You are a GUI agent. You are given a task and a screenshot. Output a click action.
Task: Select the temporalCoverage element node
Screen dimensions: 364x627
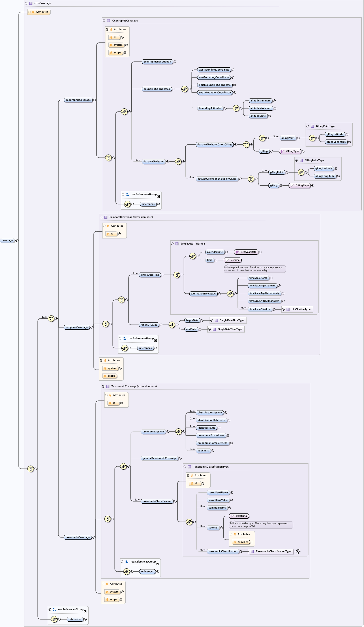click(77, 327)
